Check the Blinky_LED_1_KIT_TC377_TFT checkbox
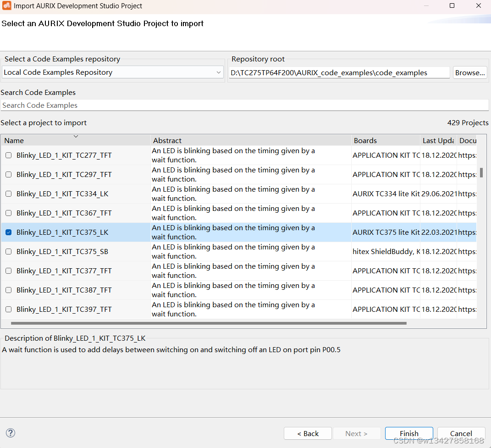The height and width of the screenshot is (448, 491). coord(9,271)
